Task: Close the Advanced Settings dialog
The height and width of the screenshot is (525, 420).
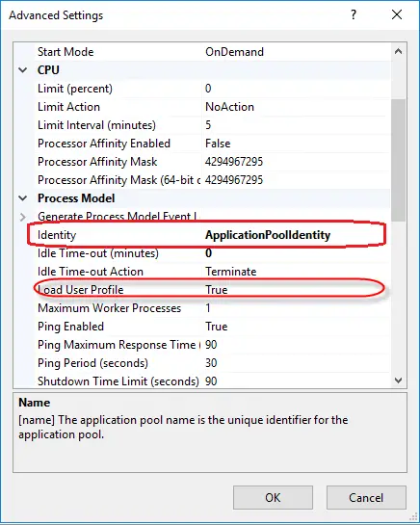Action: pos(397,14)
